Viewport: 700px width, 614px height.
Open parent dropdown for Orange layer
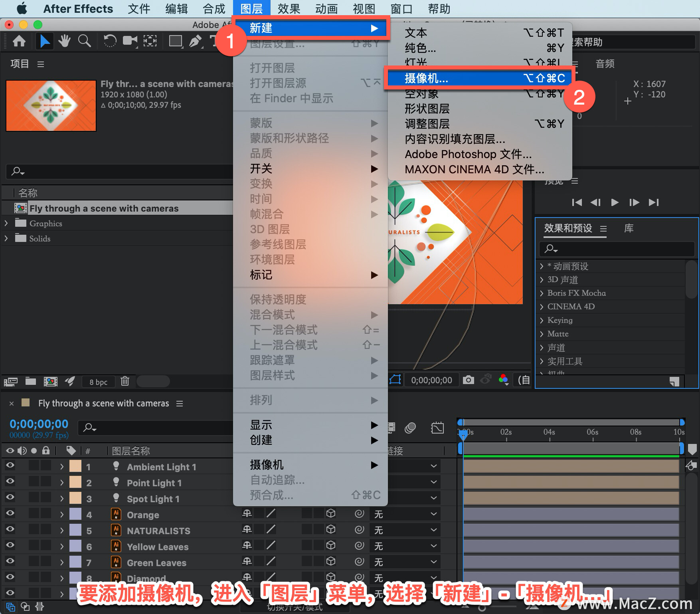[x=405, y=514]
